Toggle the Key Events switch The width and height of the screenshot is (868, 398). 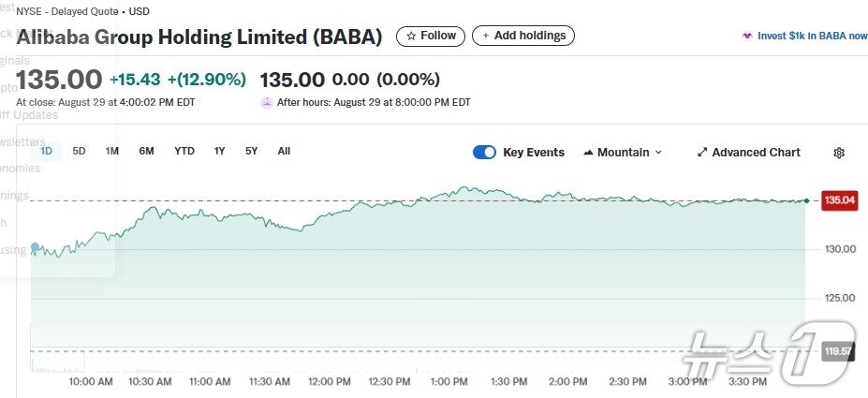tap(484, 153)
